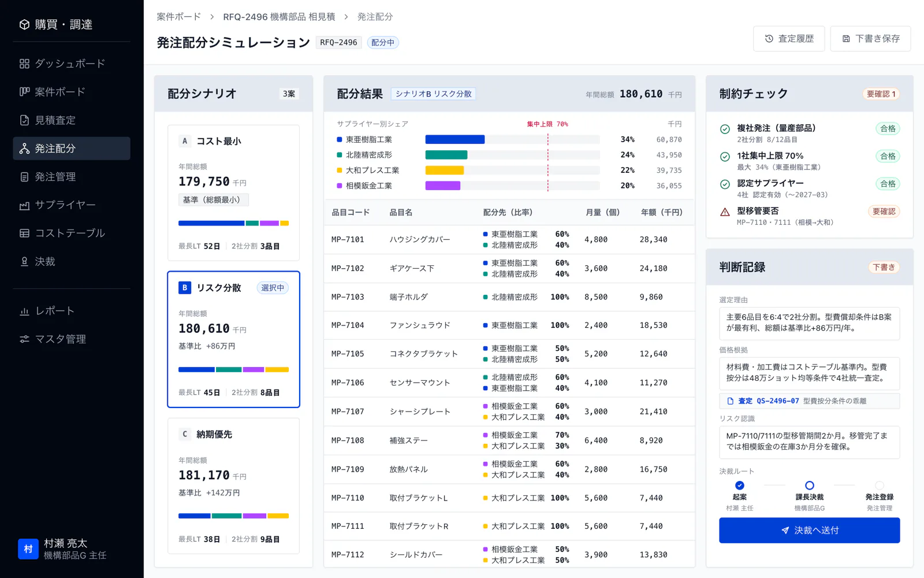Click the warning triangle icon for 型移管要否
Viewport: 924px width, 578px height.
(x=725, y=212)
